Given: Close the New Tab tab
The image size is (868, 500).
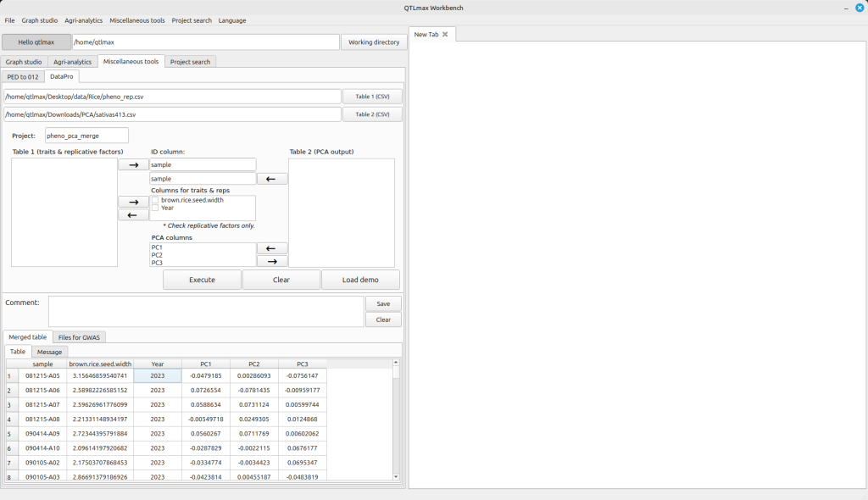Looking at the screenshot, I should coord(445,34).
